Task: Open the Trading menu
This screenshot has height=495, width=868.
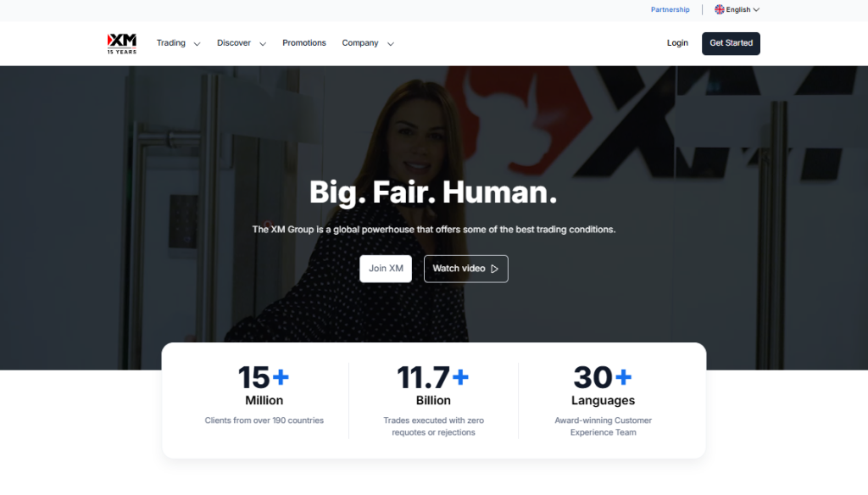Action: pyautogui.click(x=170, y=43)
